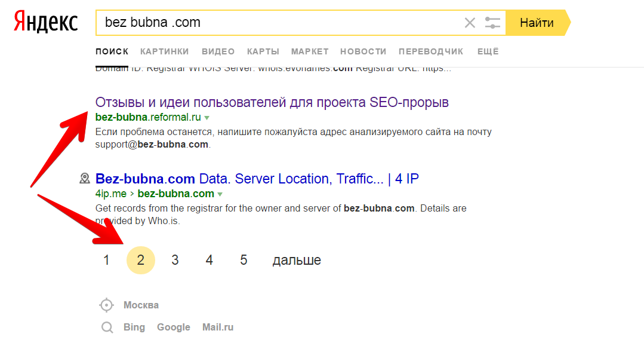Expand dropdown arrow next to bez-bubna.reformal.ru

[x=207, y=118]
